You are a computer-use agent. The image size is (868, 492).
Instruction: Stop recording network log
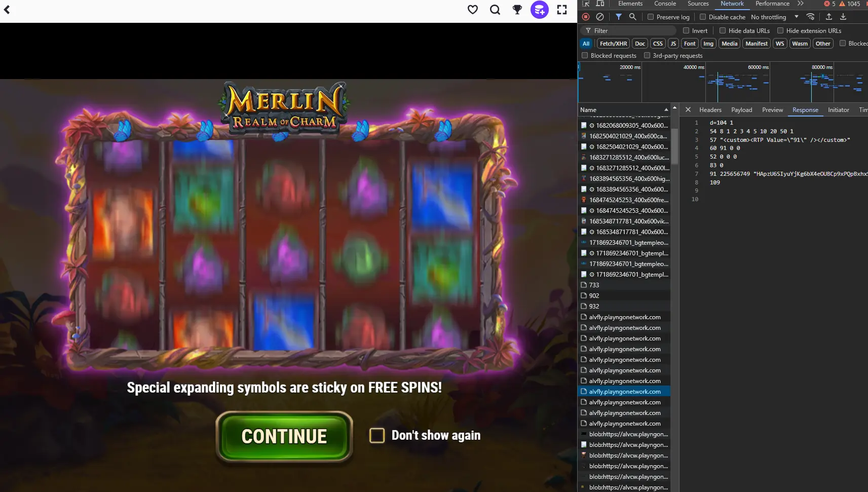click(586, 17)
